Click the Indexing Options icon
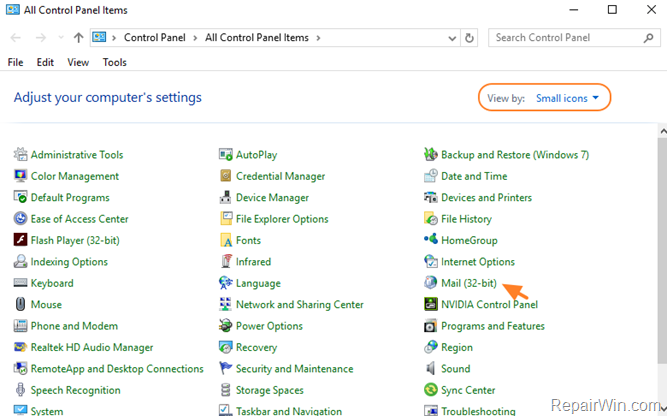667x416 pixels. point(20,261)
